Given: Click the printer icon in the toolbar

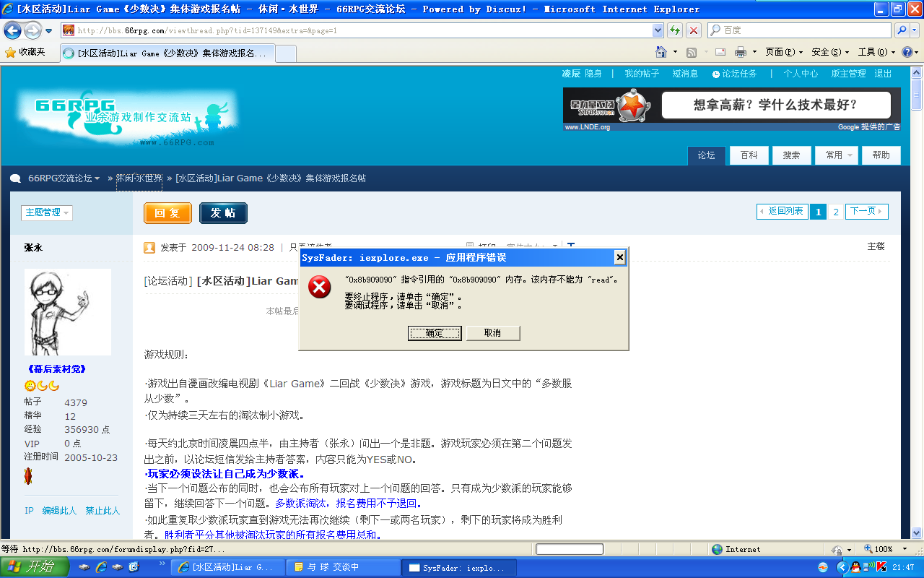Looking at the screenshot, I should 741,52.
